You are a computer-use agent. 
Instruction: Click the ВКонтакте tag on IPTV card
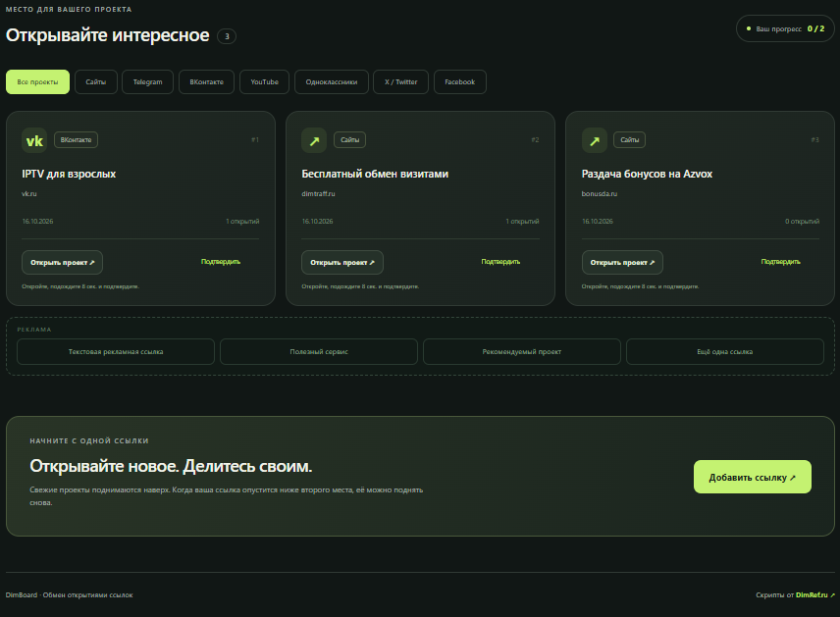[x=77, y=140]
